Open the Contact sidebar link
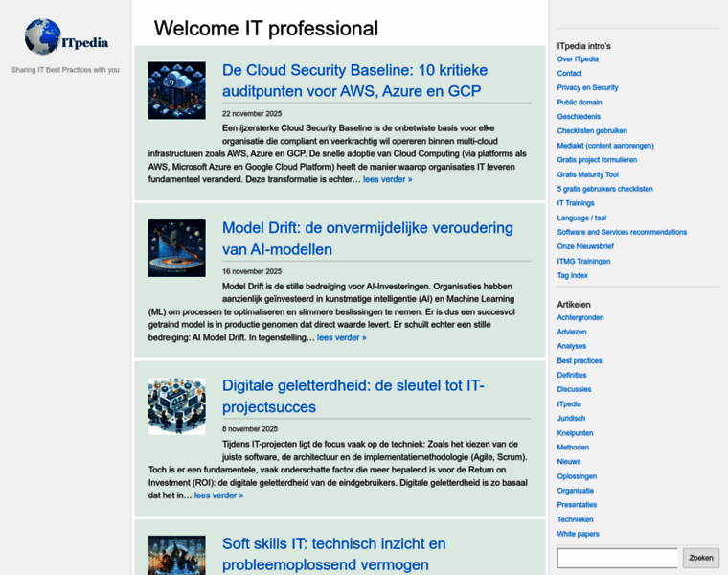 pyautogui.click(x=569, y=74)
